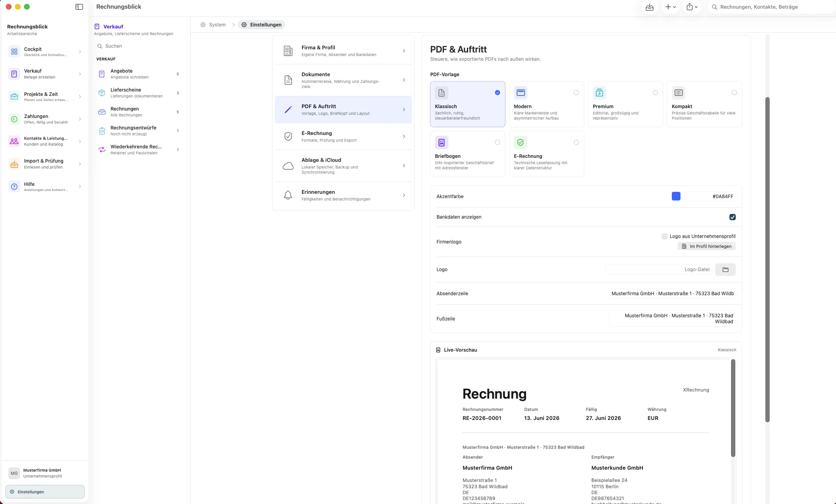Click the Modern template icon
The height and width of the screenshot is (504, 836).
(x=521, y=93)
